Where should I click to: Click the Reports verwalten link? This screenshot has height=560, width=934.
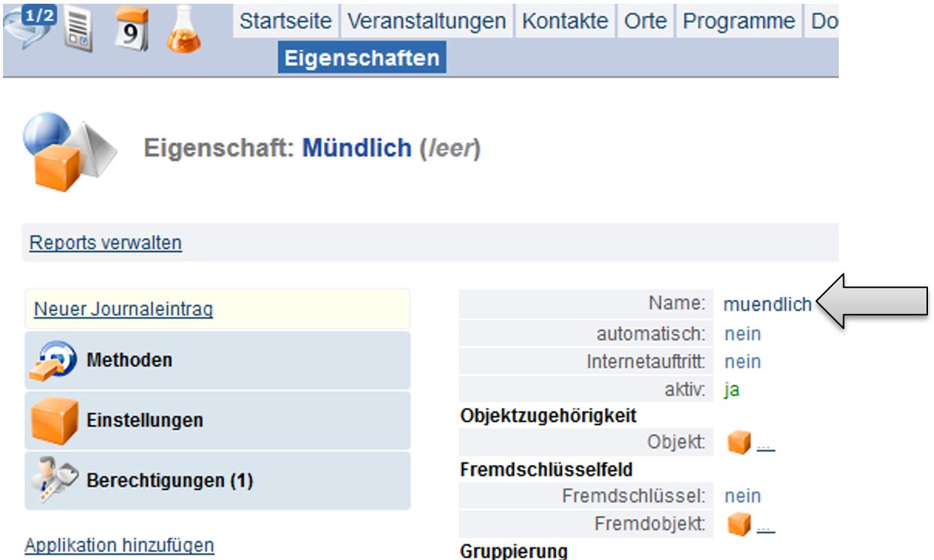click(x=105, y=243)
